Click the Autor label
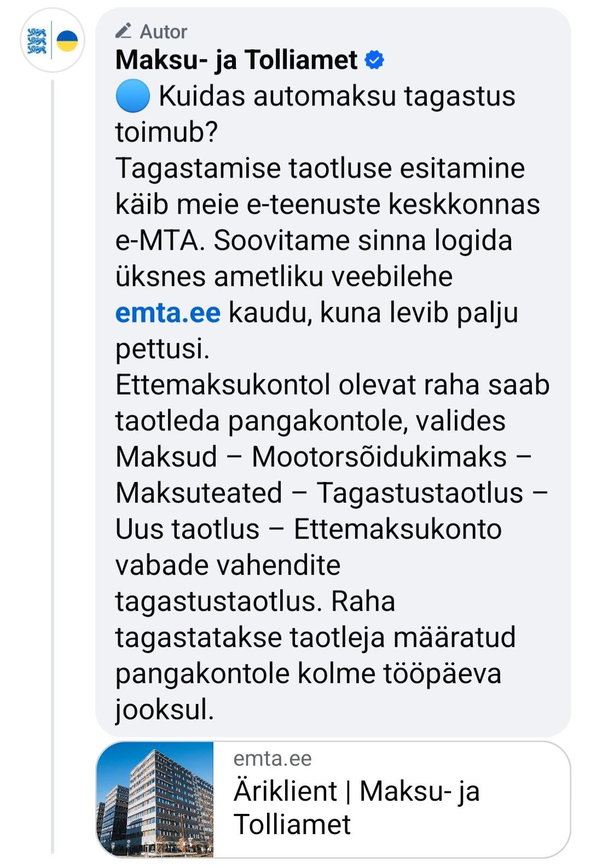The image size is (591, 868). (163, 32)
